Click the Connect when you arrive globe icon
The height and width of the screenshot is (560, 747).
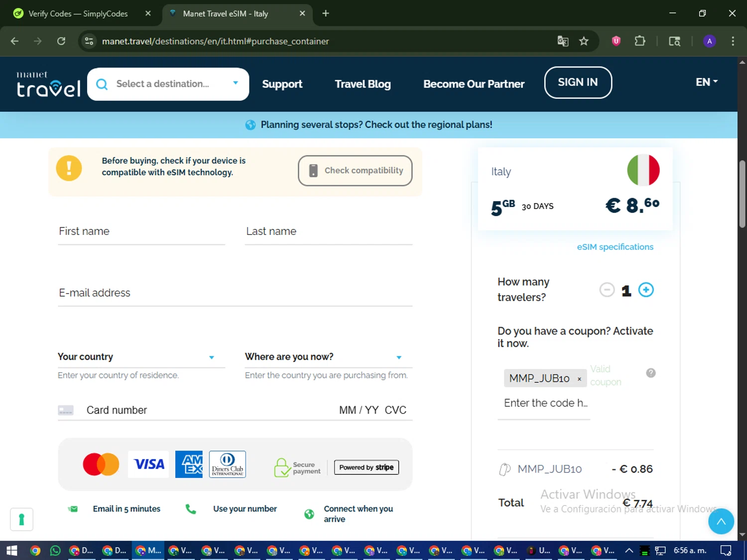(x=309, y=514)
